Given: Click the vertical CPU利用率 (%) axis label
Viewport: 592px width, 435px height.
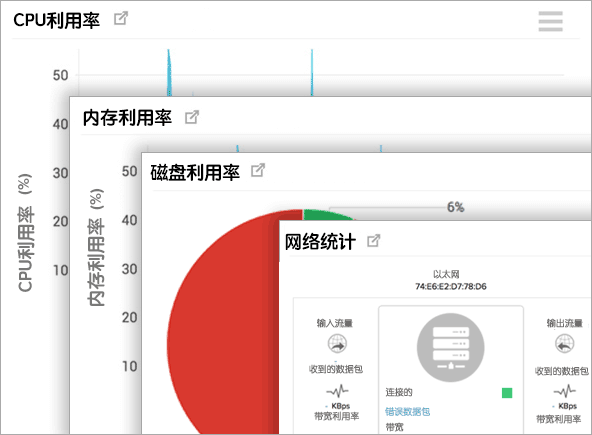Looking at the screenshot, I should click(25, 233).
